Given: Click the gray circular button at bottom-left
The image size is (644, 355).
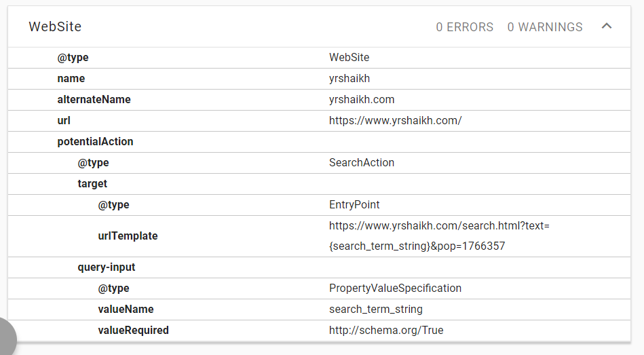Looking at the screenshot, I should (x=7, y=338).
